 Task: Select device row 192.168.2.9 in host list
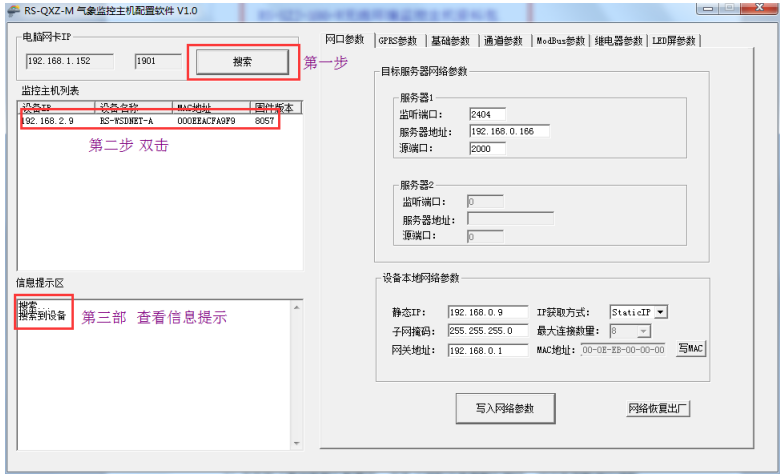coord(159,121)
